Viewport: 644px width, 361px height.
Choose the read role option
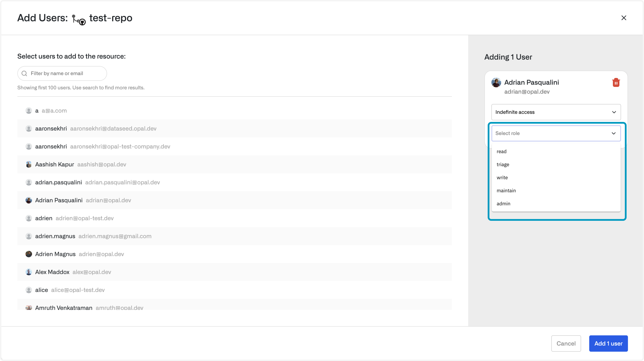coord(501,152)
